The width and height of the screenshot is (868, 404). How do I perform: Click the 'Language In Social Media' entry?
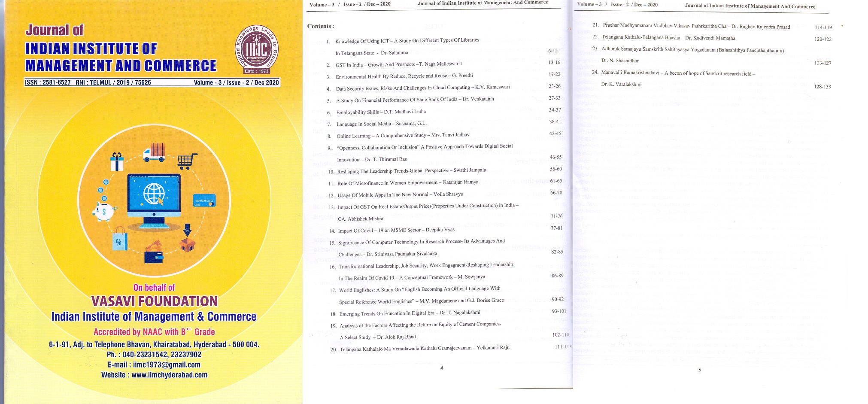(381, 124)
